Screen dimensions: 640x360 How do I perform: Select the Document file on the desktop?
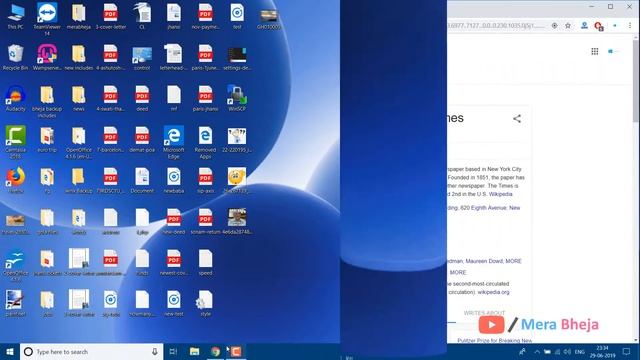click(142, 180)
